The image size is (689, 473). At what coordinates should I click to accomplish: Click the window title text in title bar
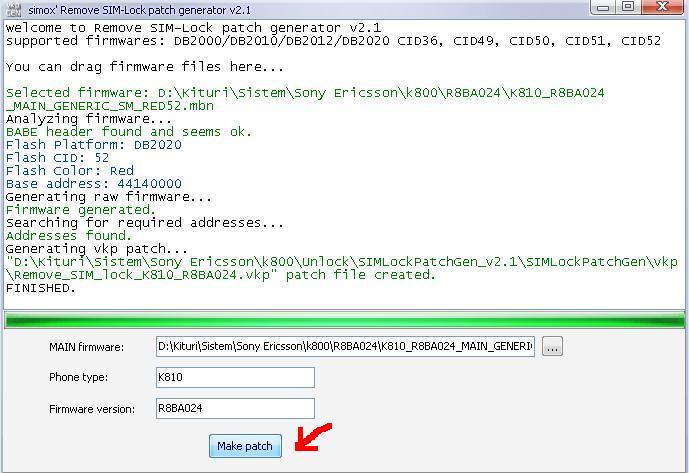click(x=140, y=10)
